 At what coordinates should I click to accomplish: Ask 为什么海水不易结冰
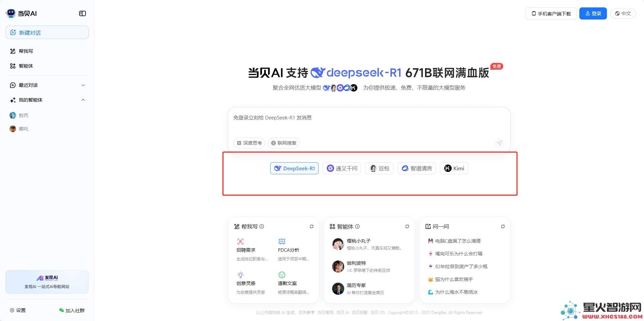point(453,292)
